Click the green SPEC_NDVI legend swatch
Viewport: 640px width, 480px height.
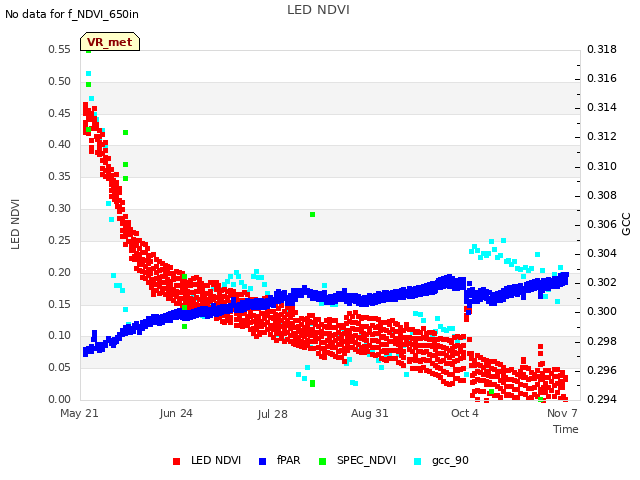pos(322,461)
